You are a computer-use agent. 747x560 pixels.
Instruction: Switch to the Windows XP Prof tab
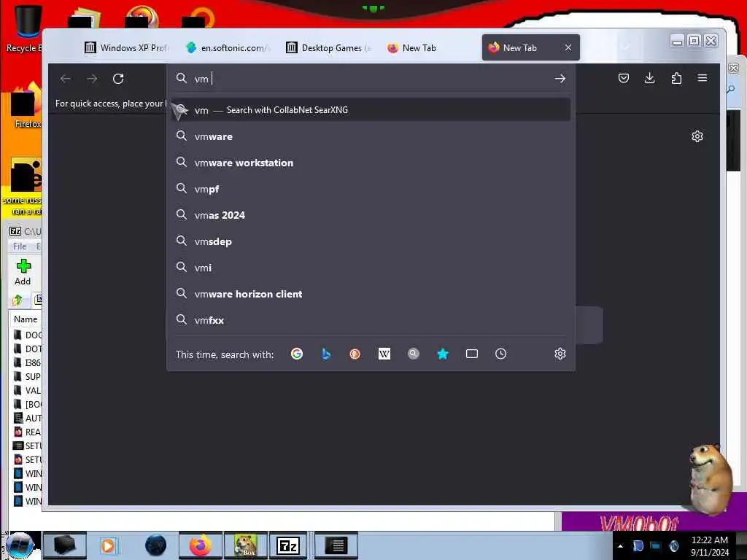click(128, 47)
